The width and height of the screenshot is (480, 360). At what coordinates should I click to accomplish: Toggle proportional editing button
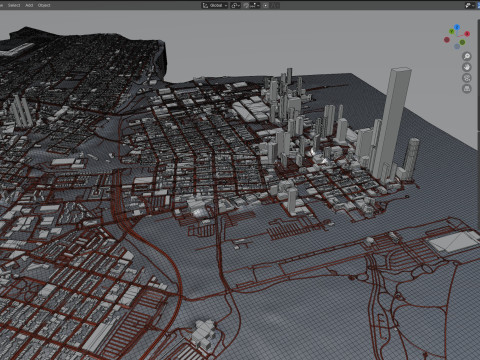(266, 5)
